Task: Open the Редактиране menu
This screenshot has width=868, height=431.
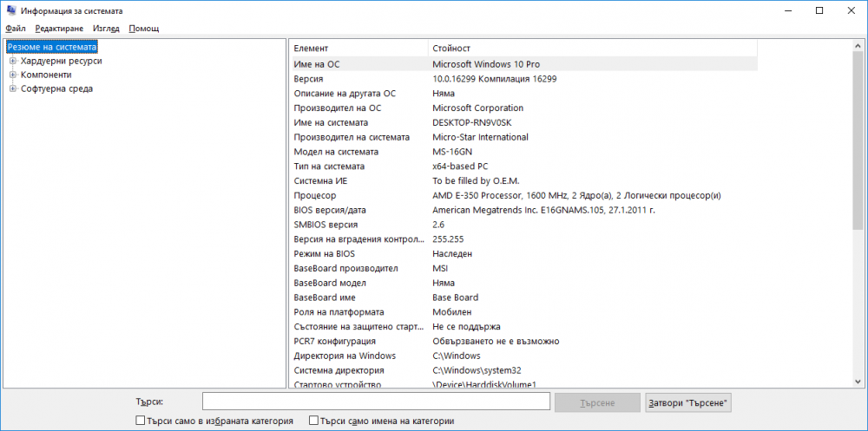Action: click(59, 29)
